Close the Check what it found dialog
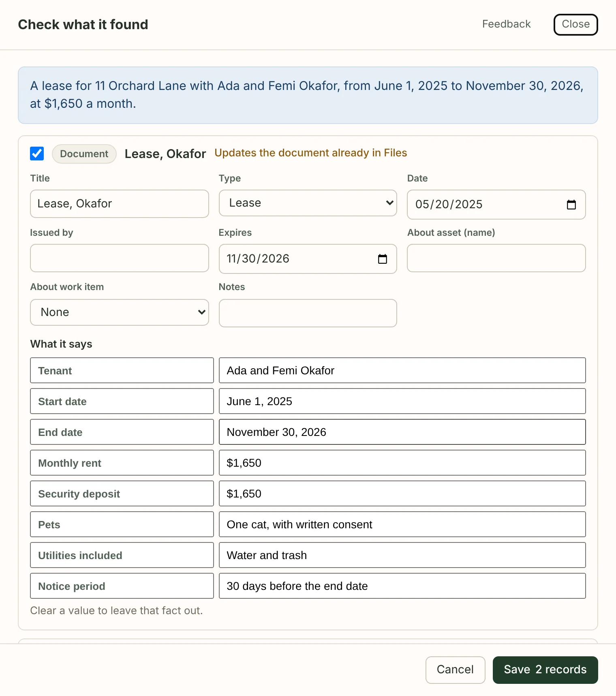Screen dimensions: 616x696 pos(575,24)
